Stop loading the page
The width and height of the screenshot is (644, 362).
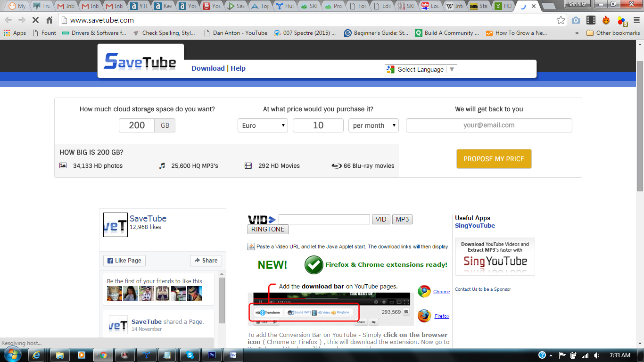point(36,20)
